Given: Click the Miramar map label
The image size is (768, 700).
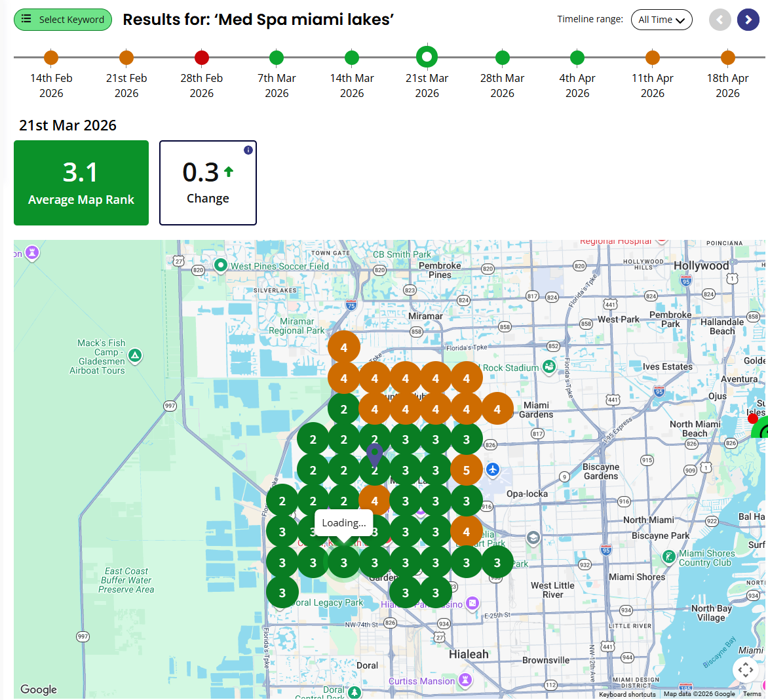Looking at the screenshot, I should (425, 316).
